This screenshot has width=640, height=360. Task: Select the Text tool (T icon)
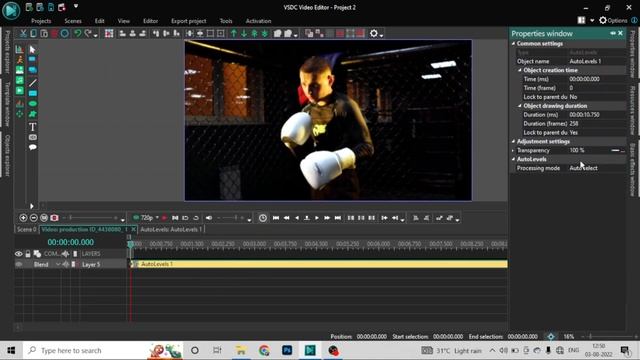pyautogui.click(x=33, y=127)
